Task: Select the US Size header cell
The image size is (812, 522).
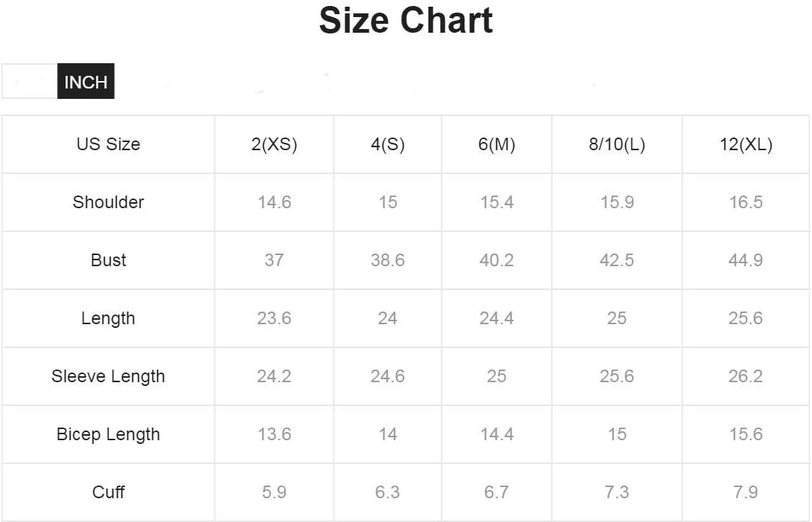Action: coord(108,144)
